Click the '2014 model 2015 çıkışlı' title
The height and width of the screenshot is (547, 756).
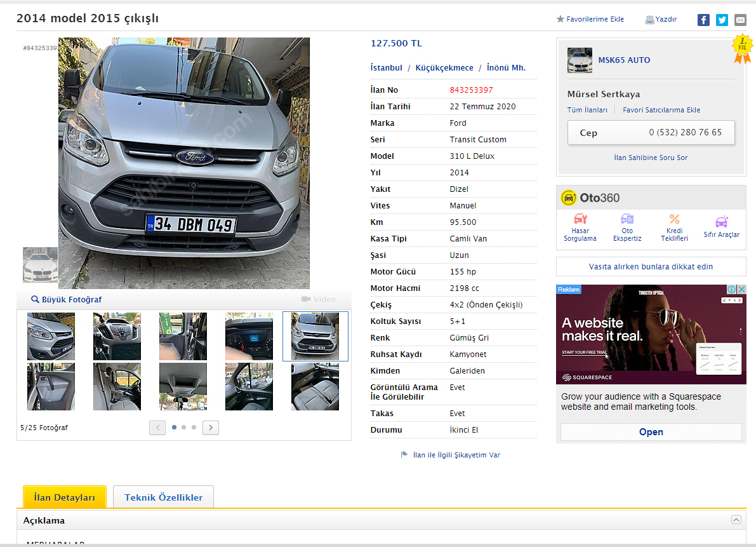click(x=87, y=18)
